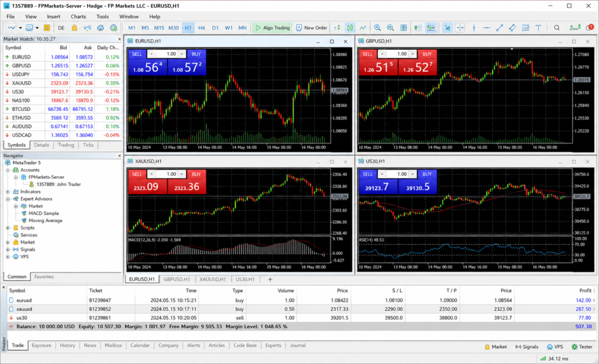Switch to bar chart display icon
The width and height of the screenshot is (599, 364).
click(x=337, y=28)
